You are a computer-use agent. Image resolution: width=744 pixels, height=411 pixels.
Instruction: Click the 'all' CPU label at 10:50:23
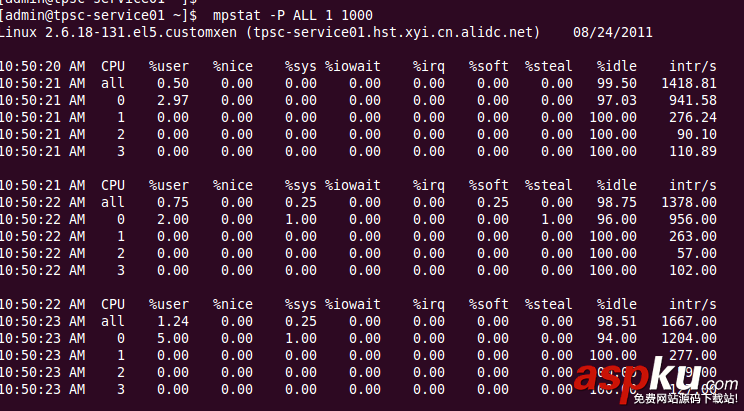pyautogui.click(x=113, y=322)
